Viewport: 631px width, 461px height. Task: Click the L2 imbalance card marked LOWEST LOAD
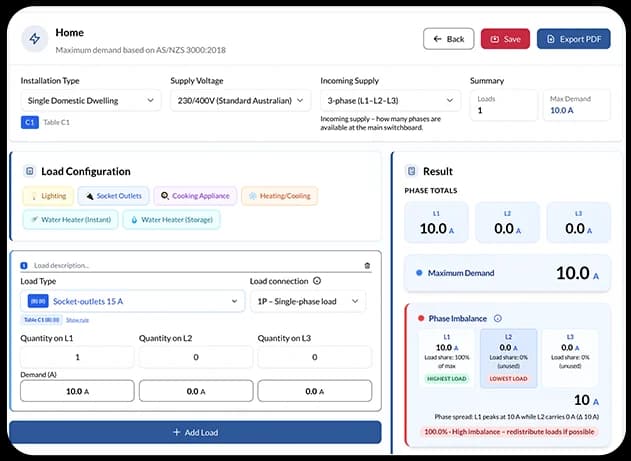click(508, 358)
